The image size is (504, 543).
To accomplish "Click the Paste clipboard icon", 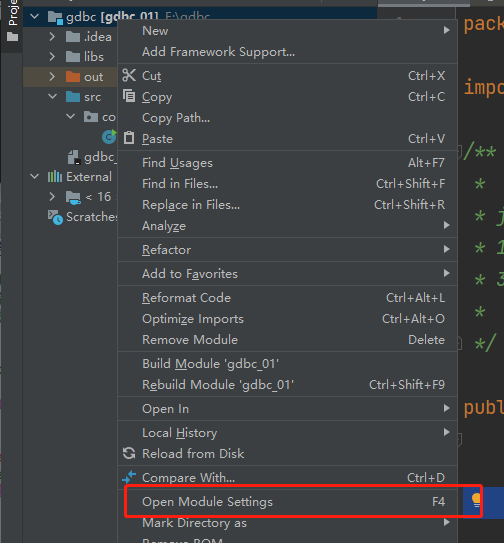I will pyautogui.click(x=129, y=138).
